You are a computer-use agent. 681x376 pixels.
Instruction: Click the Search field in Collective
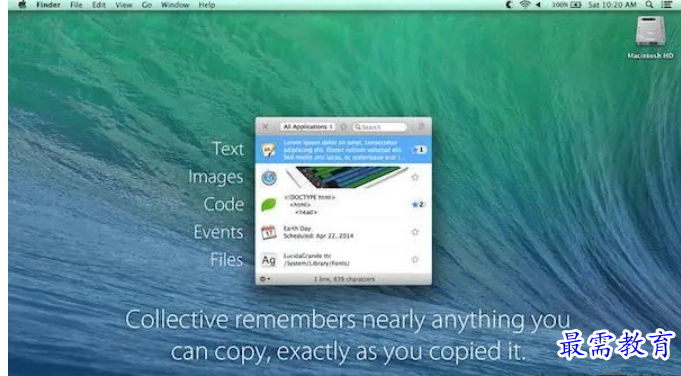click(380, 127)
